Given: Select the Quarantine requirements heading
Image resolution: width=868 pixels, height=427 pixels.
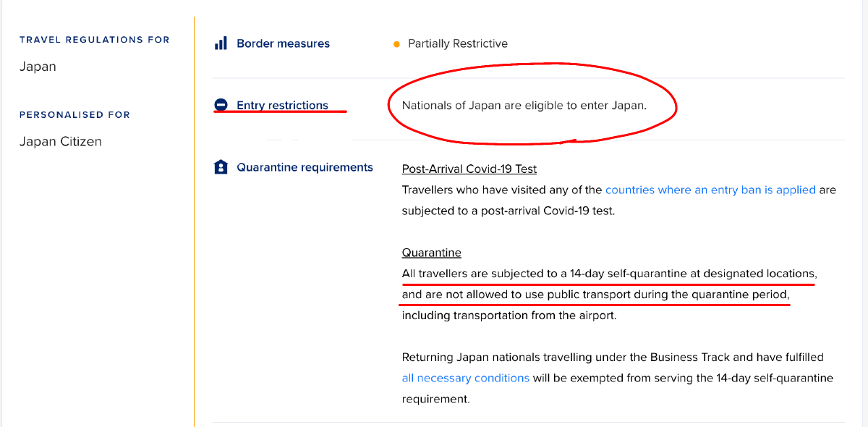Looking at the screenshot, I should point(305,167).
